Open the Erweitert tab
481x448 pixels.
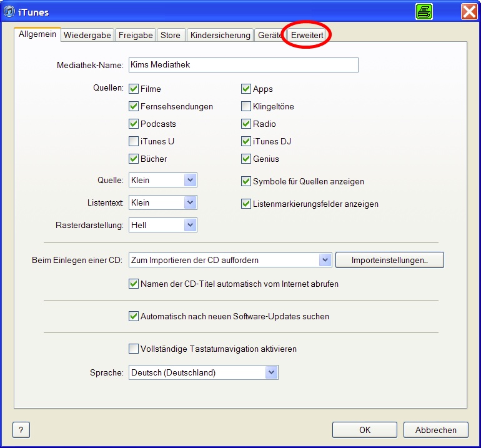pos(307,36)
